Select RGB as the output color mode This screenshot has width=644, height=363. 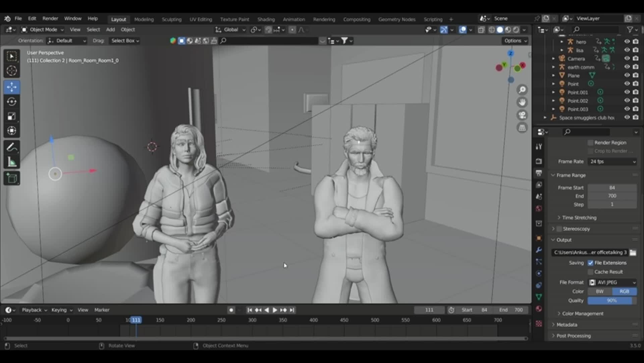point(624,291)
